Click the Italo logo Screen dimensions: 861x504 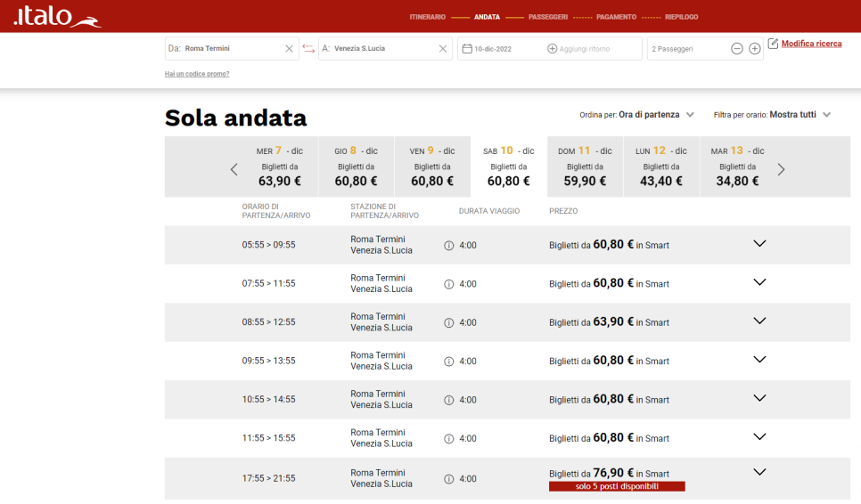pyautogui.click(x=57, y=16)
